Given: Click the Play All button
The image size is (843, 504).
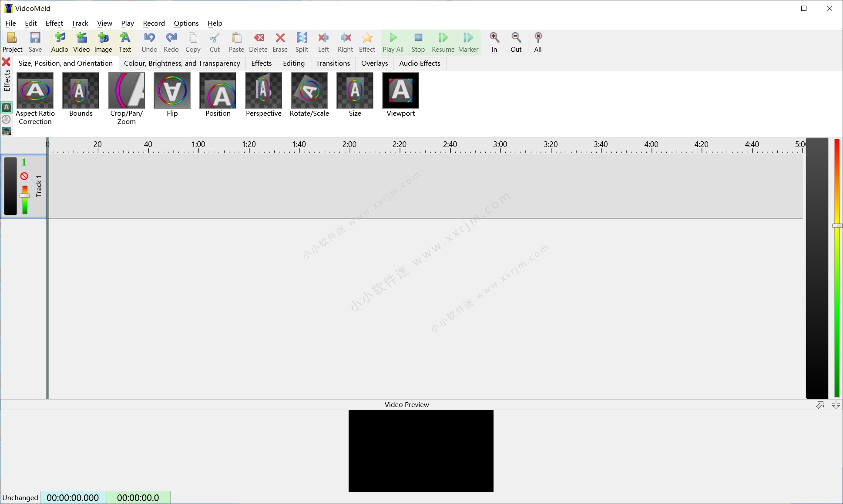Looking at the screenshot, I should point(393,42).
